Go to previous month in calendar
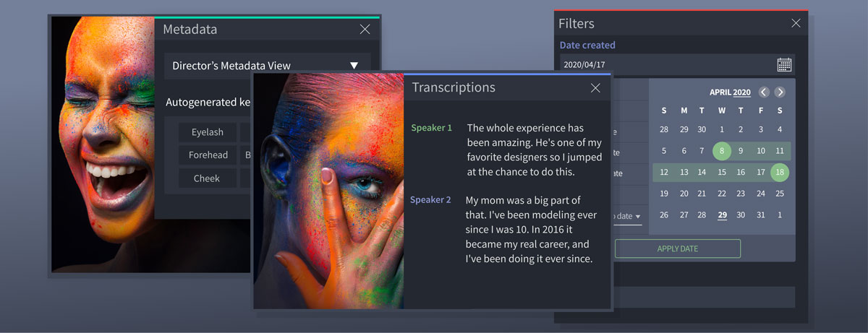This screenshot has height=333, width=868. click(764, 92)
